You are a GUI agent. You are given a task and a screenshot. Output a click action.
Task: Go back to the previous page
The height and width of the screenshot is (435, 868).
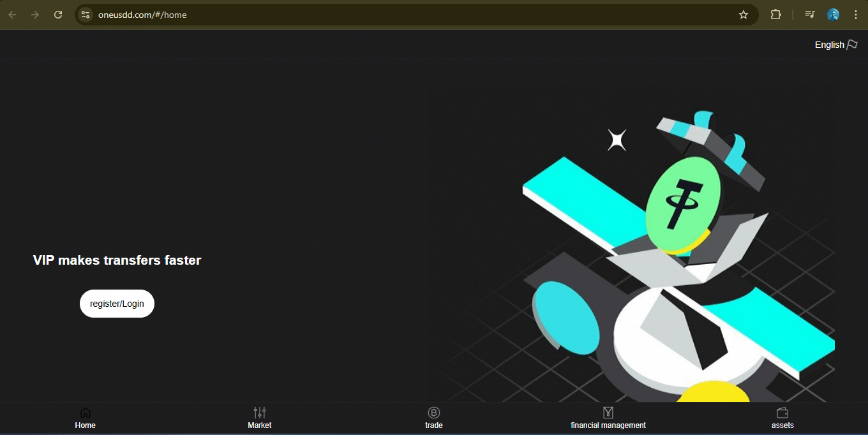coord(13,15)
